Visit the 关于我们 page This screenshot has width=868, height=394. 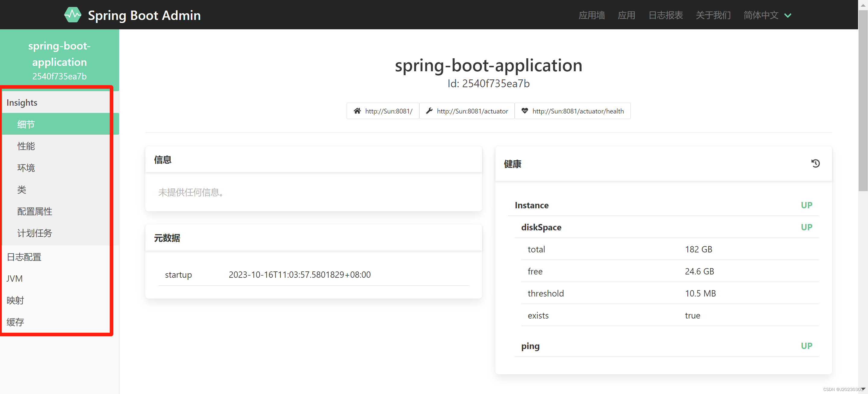713,15
